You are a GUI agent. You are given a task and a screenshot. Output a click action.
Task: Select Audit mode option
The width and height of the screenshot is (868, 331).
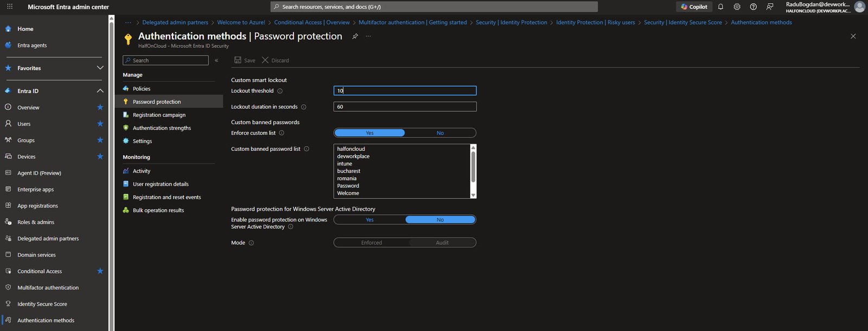442,243
